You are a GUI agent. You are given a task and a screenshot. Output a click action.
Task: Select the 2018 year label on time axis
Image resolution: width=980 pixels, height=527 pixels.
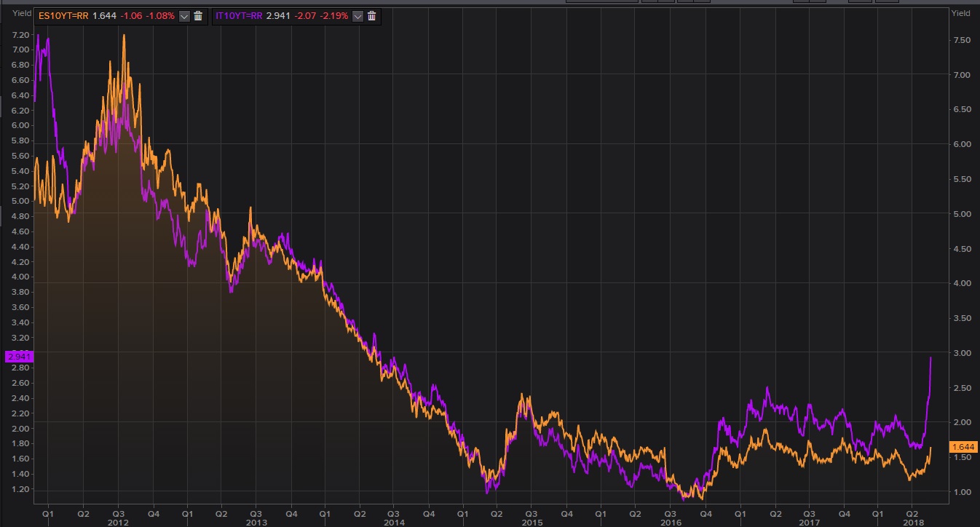click(x=912, y=523)
